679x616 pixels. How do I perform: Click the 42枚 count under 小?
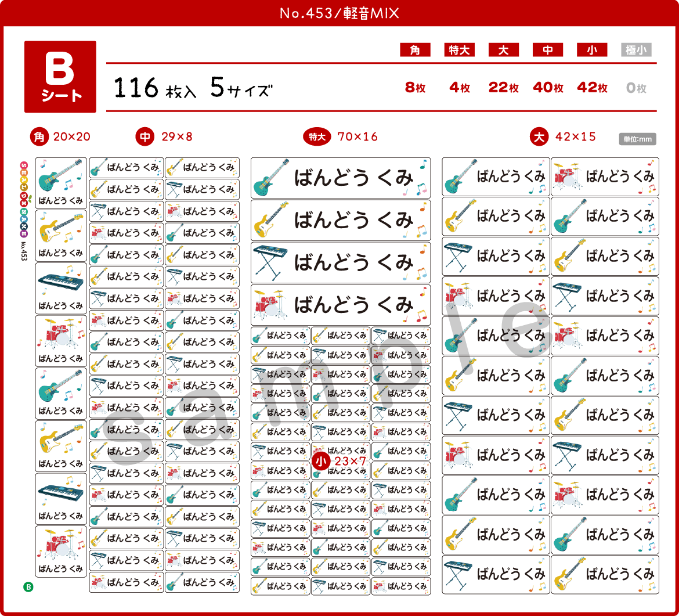tap(593, 88)
